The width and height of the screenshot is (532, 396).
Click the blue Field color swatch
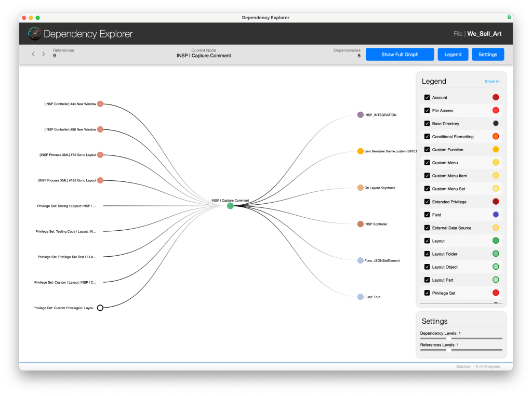click(x=496, y=215)
